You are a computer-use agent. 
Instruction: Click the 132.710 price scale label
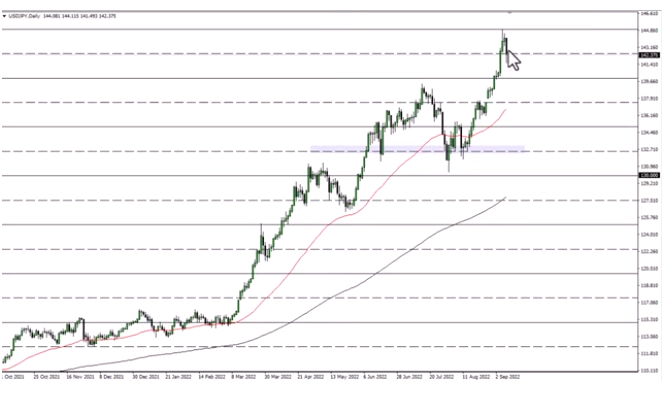click(x=649, y=150)
